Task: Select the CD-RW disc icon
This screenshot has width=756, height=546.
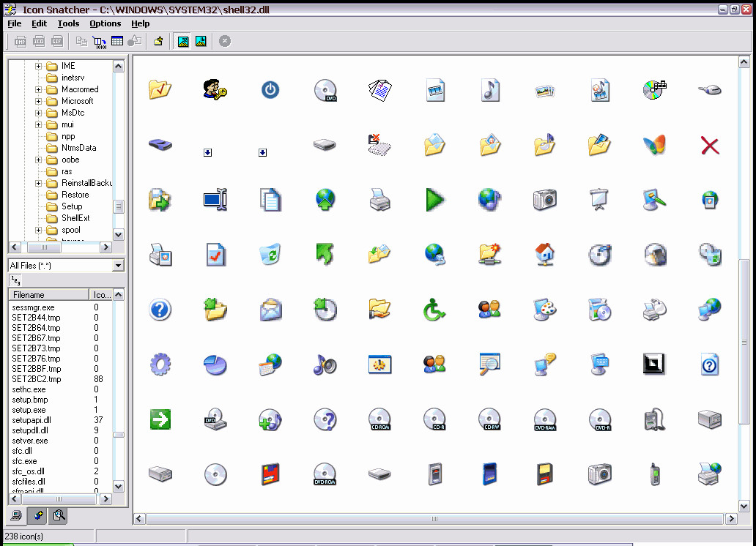Action: (x=489, y=419)
